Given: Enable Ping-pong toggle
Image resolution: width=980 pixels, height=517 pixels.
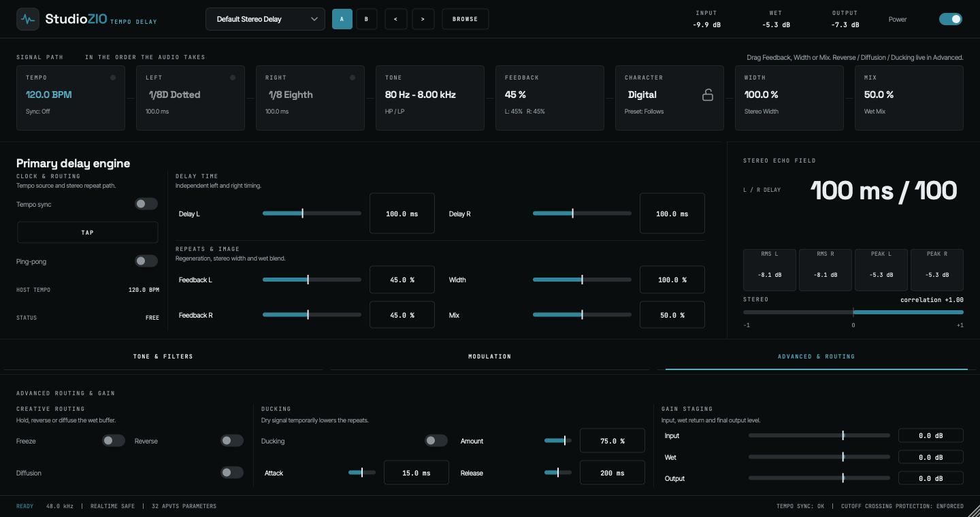Looking at the screenshot, I should [146, 261].
